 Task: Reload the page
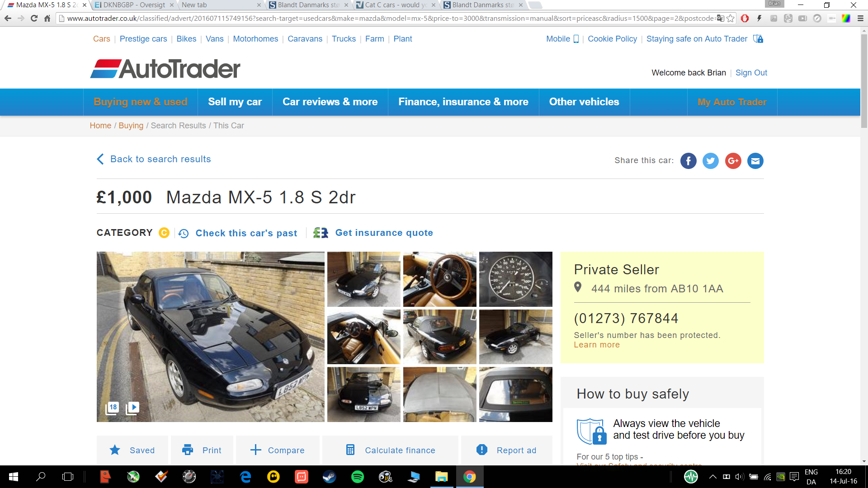[34, 19]
